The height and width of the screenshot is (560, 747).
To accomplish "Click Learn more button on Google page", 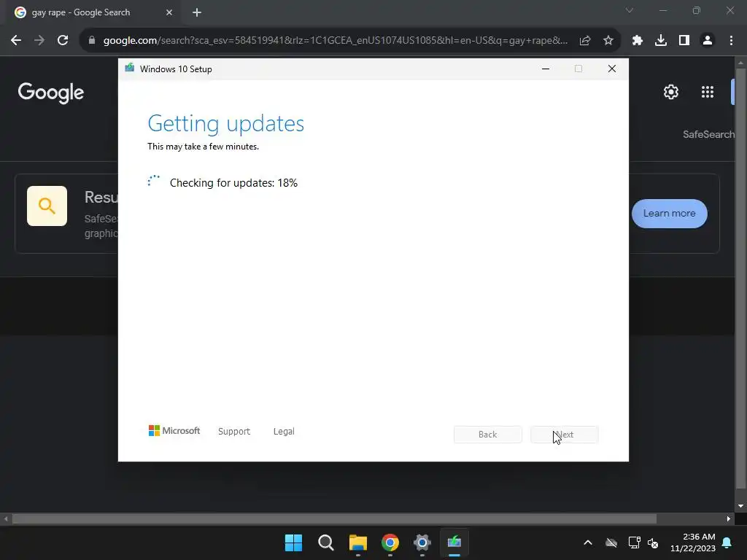I will coord(670,214).
